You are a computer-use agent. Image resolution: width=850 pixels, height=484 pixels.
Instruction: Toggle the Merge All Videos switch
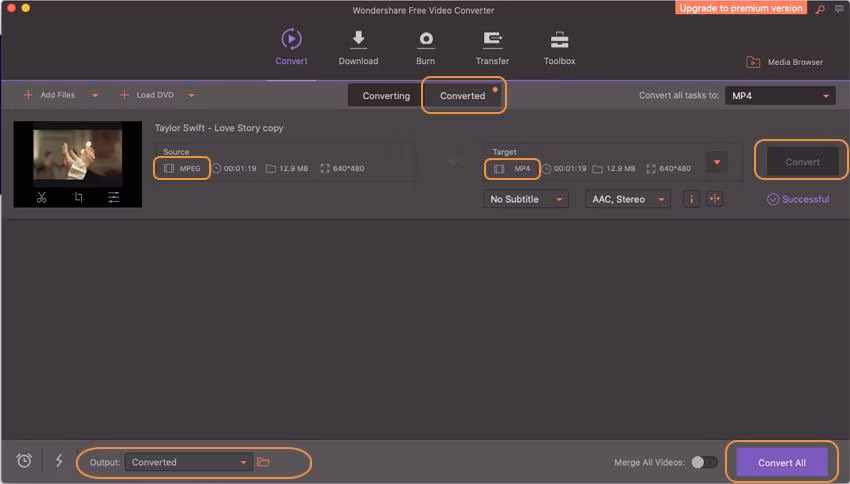(x=704, y=462)
